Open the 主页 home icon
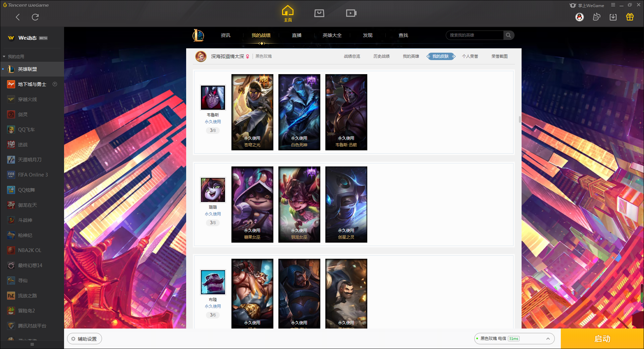Image resolution: width=644 pixels, height=349 pixels. coord(288,13)
